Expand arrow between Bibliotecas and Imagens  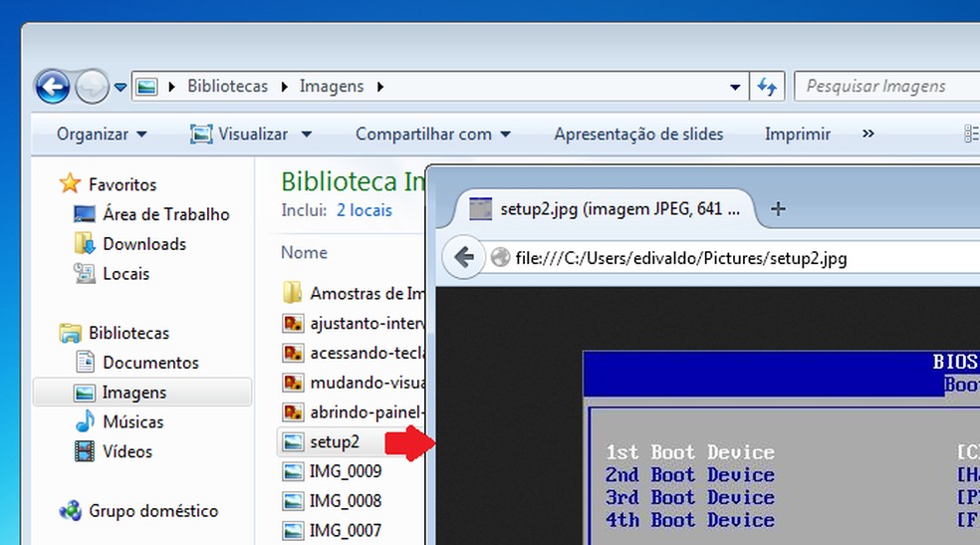coord(285,87)
